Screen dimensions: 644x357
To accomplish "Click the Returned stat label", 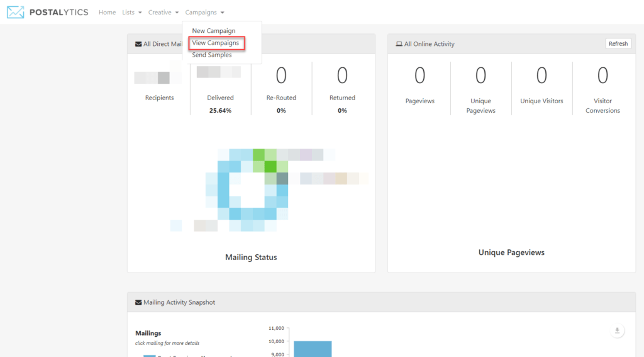I will coord(342,98).
